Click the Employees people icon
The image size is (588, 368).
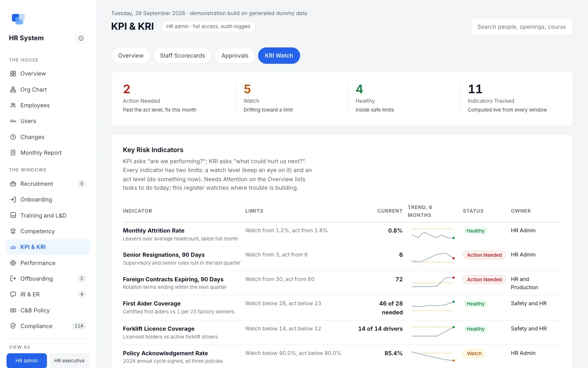(13, 105)
